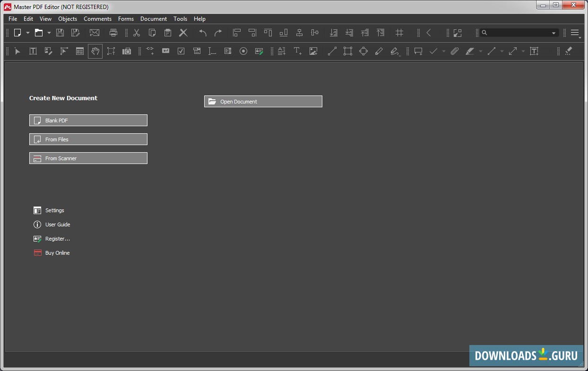Viewport: 588px width, 371px height.
Task: Select the Hand tool
Action: click(x=95, y=51)
